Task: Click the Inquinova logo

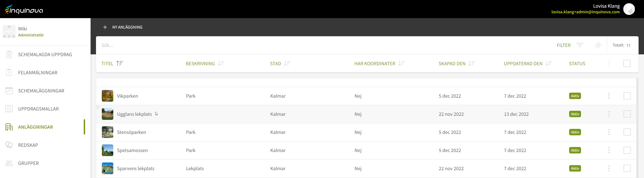Action: [24, 9]
